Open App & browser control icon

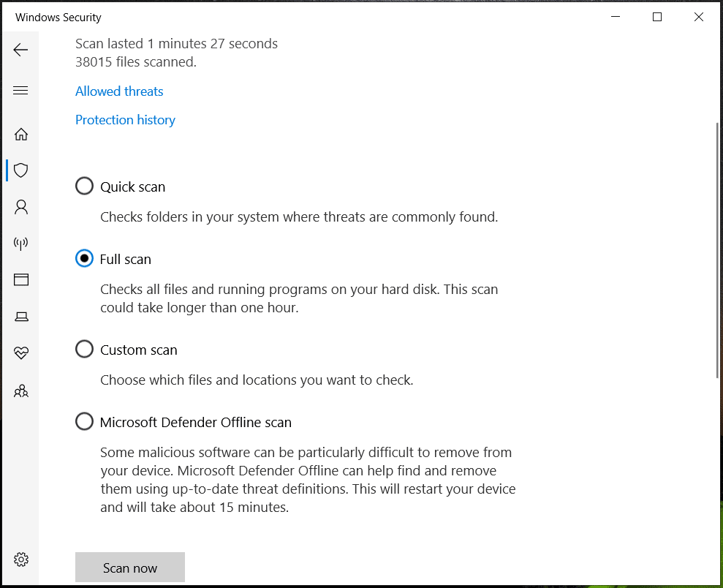coord(20,279)
